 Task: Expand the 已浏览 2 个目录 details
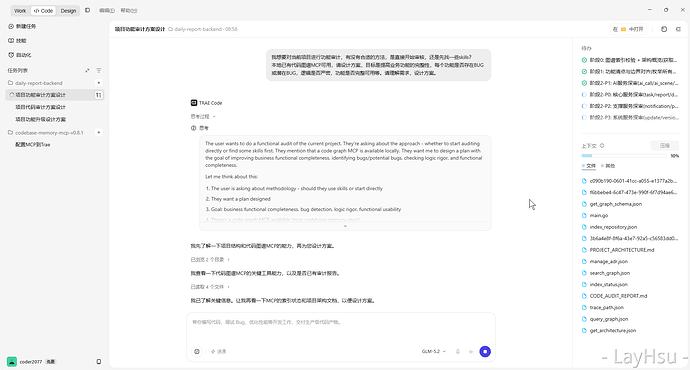coord(210,260)
